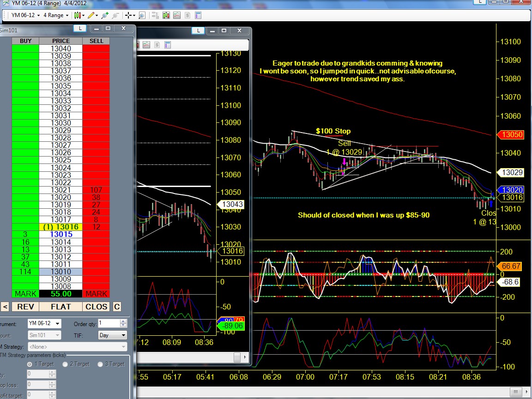Increase Order qty with the up stepper

point(123,321)
